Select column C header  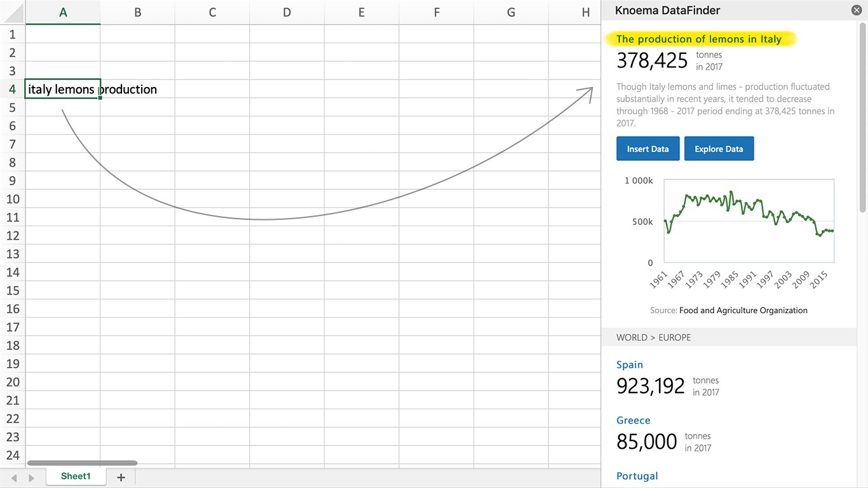[212, 12]
